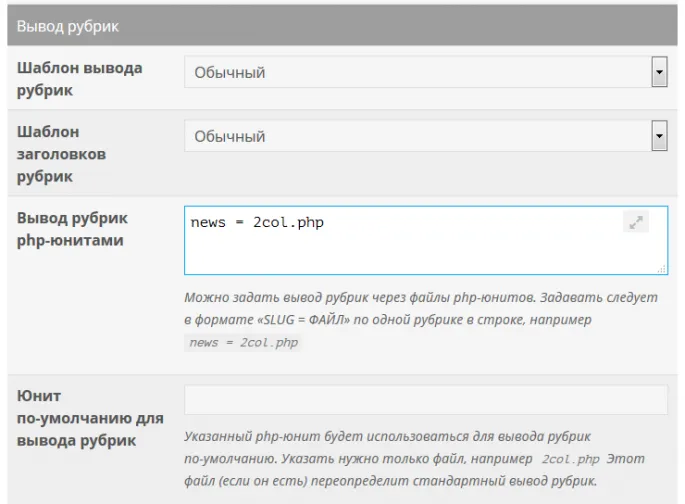
Task: Click arrow button of Шаблон вывода рубрик
Action: pos(659,72)
